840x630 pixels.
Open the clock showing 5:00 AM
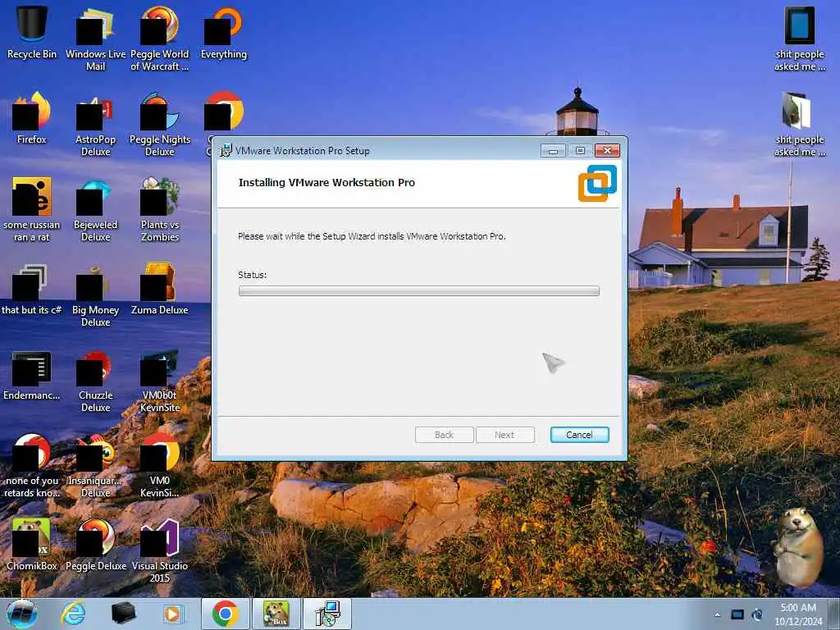click(798, 614)
